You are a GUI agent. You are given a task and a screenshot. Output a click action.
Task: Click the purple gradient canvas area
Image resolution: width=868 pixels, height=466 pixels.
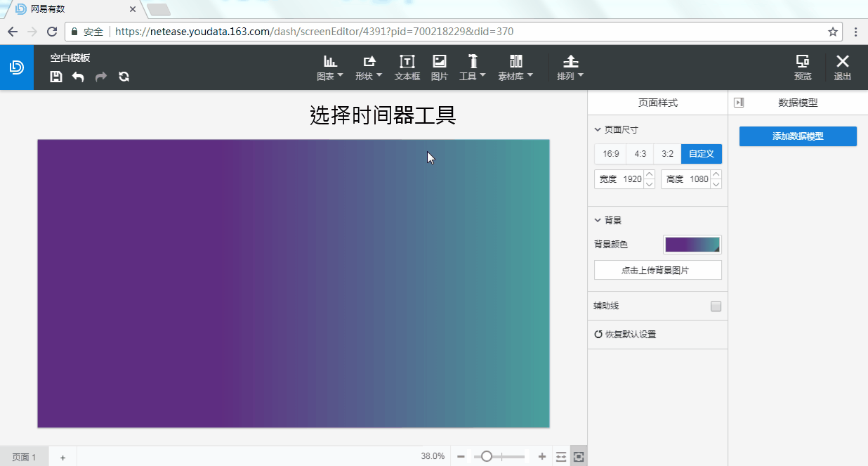tap(294, 283)
